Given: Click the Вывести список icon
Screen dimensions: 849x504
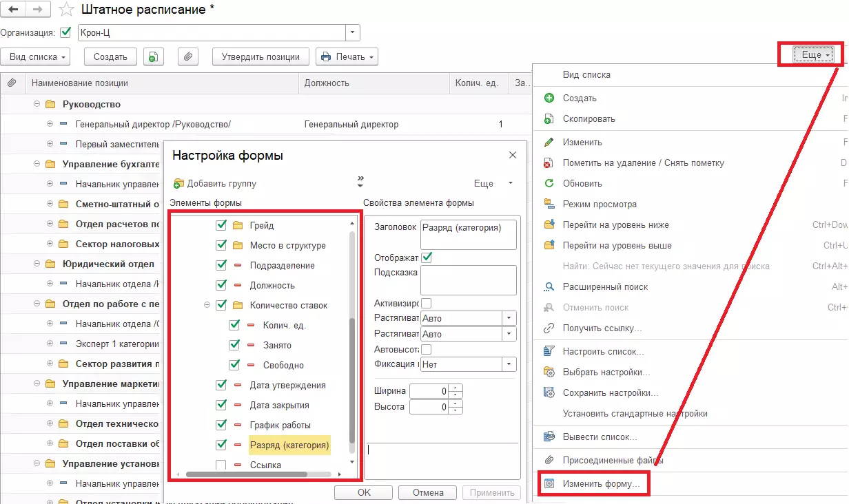Looking at the screenshot, I should (549, 437).
